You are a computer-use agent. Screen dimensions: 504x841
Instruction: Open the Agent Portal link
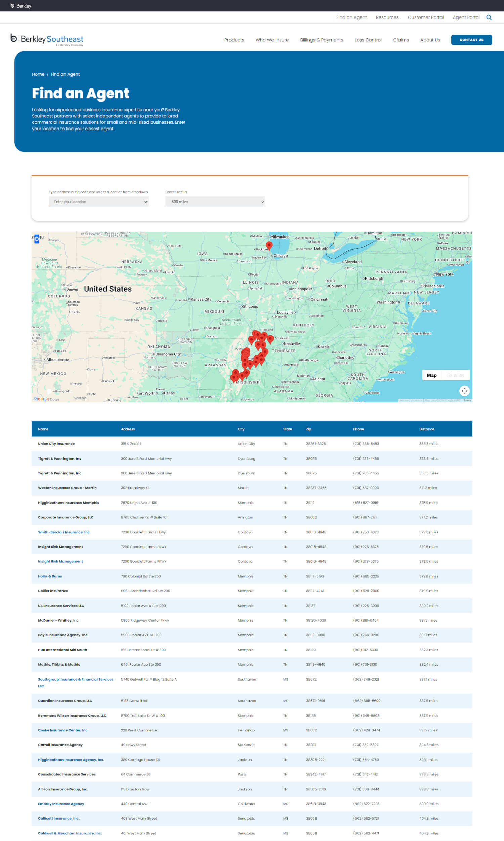(466, 17)
